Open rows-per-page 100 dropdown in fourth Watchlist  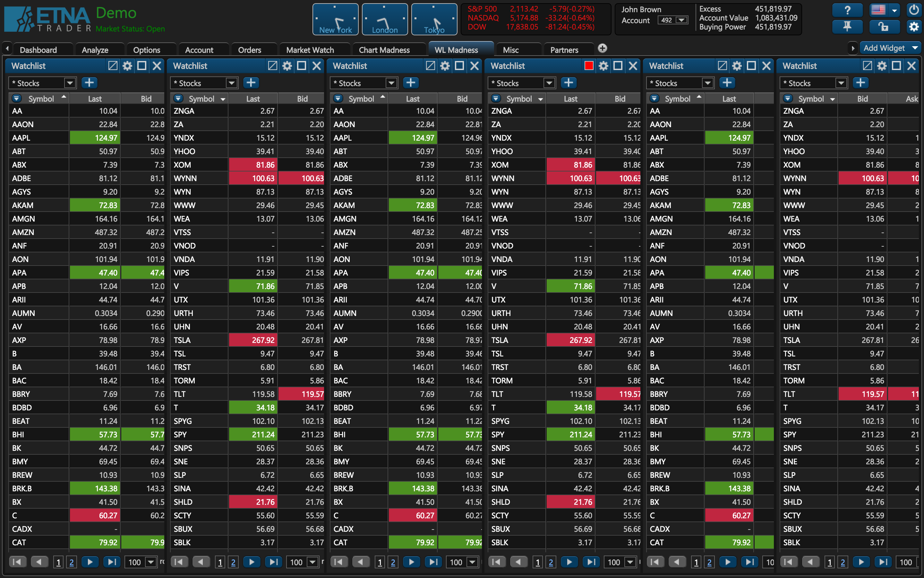pos(620,562)
